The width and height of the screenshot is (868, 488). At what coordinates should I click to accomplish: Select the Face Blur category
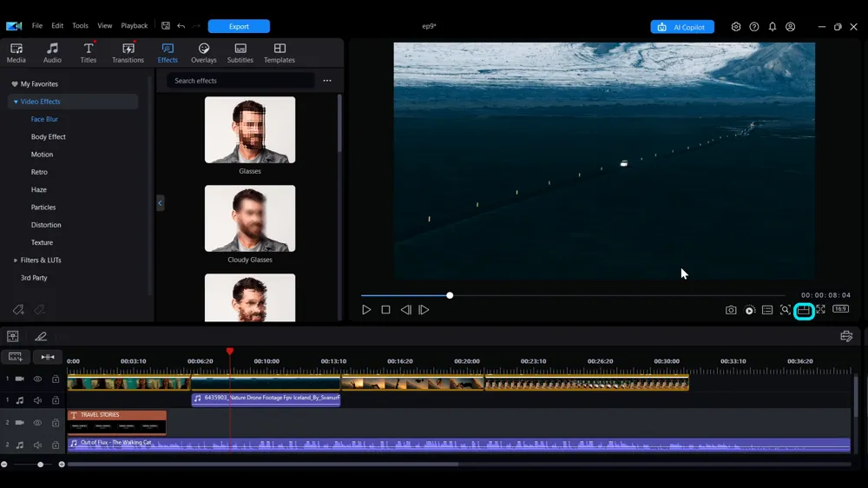pyautogui.click(x=44, y=119)
